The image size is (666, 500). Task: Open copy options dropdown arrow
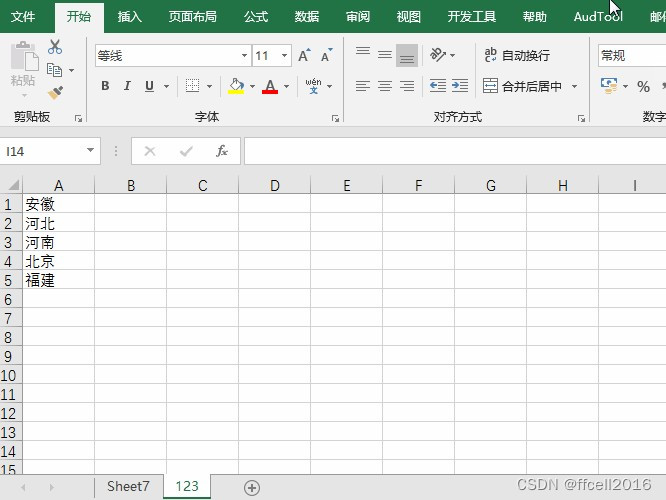[x=71, y=70]
